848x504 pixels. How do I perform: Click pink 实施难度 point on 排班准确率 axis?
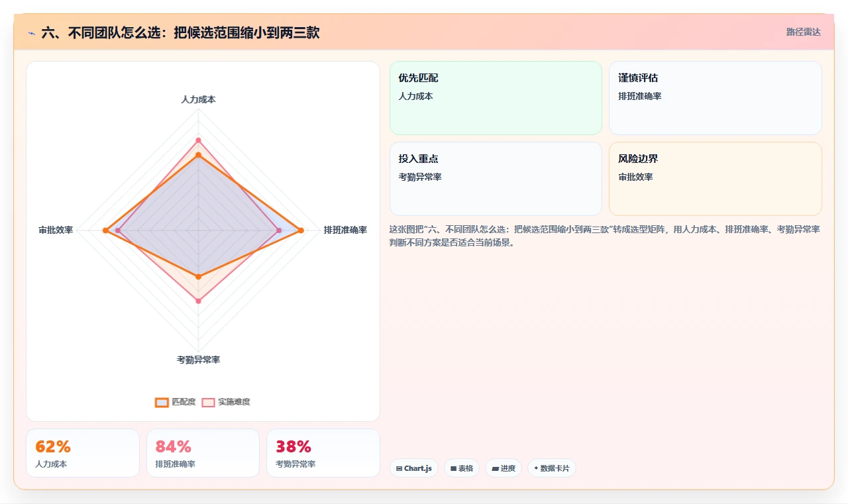(x=279, y=230)
